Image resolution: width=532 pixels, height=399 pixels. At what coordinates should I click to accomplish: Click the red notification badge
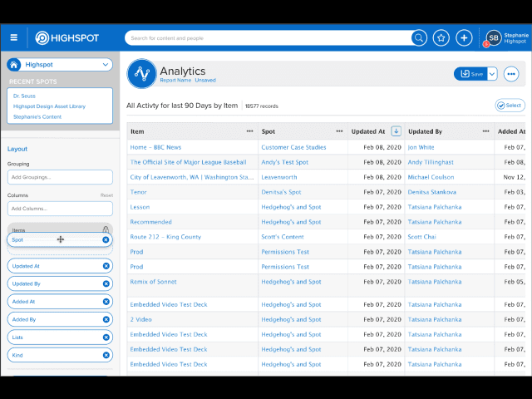click(x=486, y=44)
